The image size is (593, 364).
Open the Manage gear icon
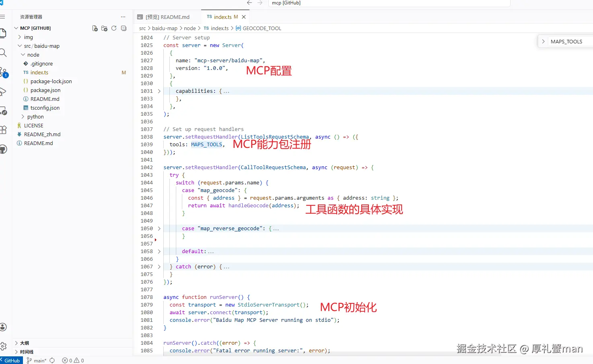coord(3,346)
